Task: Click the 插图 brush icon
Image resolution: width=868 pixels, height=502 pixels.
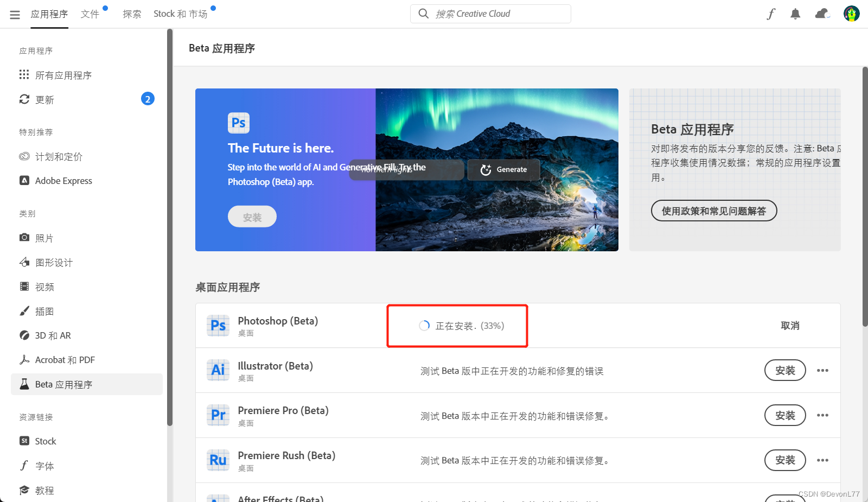Action: pyautogui.click(x=24, y=311)
